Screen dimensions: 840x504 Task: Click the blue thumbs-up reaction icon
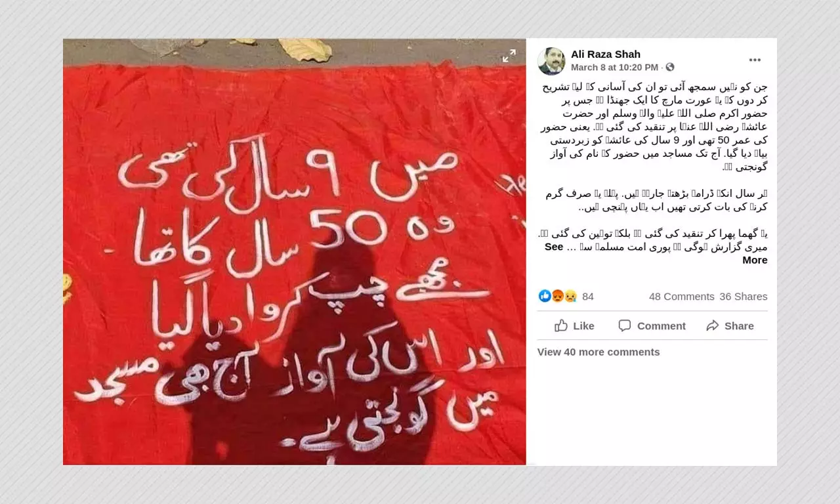544,296
